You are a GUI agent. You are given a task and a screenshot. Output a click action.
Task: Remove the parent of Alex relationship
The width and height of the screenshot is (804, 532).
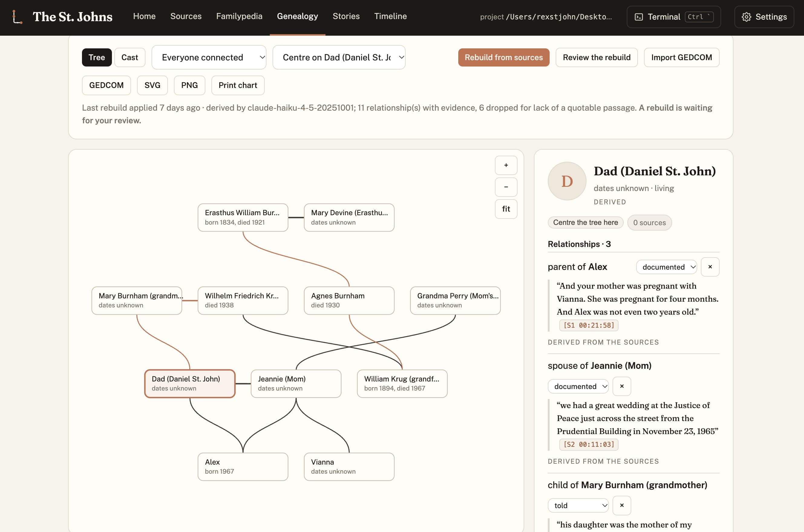[x=710, y=267]
